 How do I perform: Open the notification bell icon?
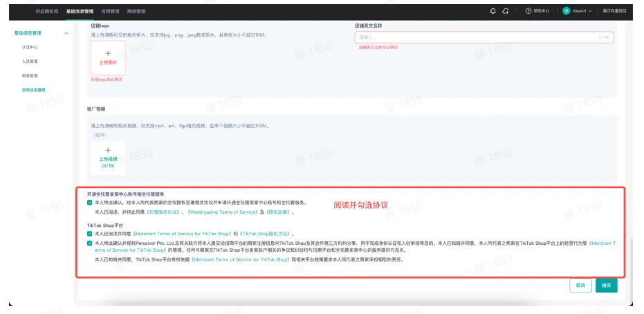(493, 12)
